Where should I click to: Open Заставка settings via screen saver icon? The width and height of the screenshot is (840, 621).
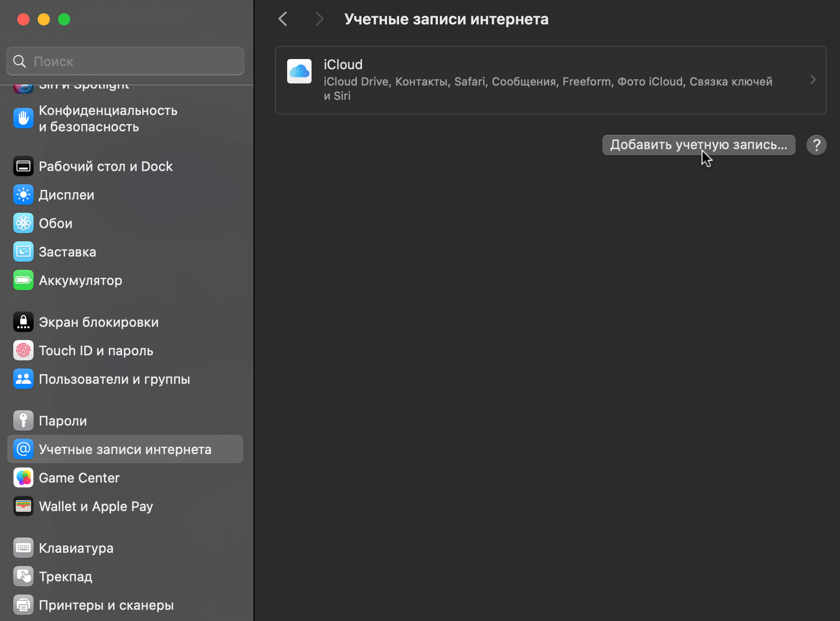tap(23, 251)
